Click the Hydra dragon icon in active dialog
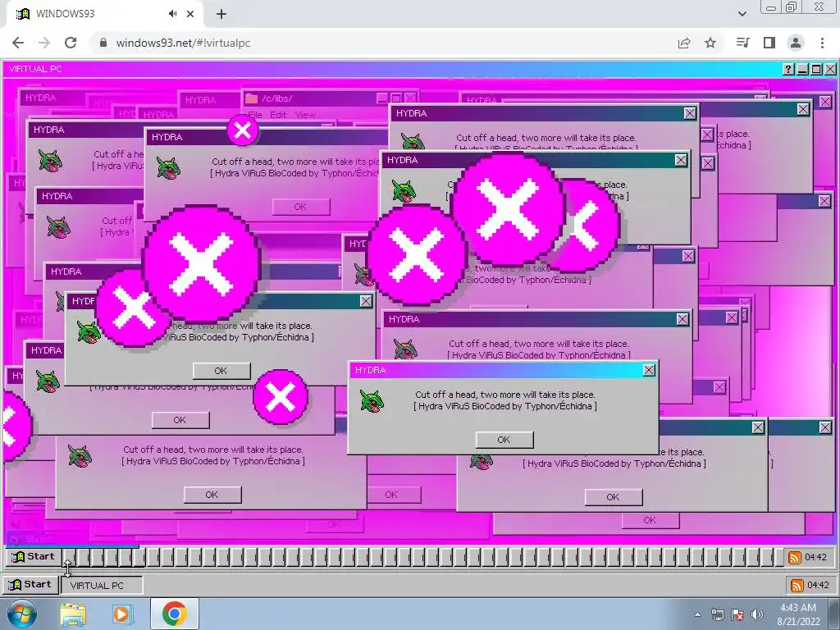The height and width of the screenshot is (630, 840). click(x=372, y=400)
